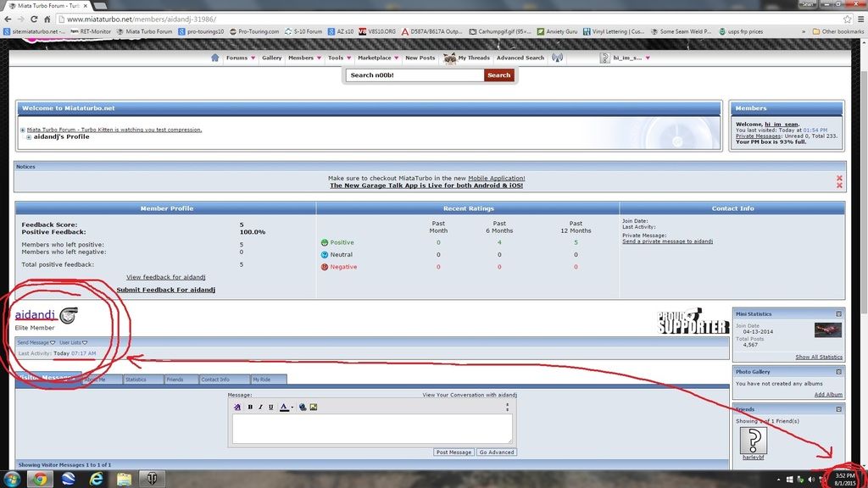The height and width of the screenshot is (488, 868).
Task: Open Advanced Search from the navbar
Action: pyautogui.click(x=520, y=58)
